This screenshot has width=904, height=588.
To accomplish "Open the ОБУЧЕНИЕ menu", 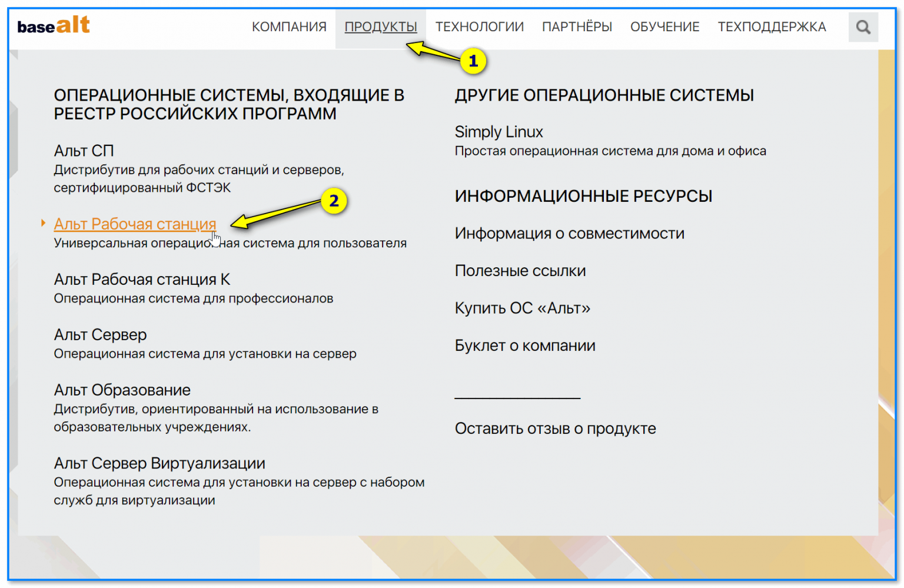I will click(x=665, y=27).
